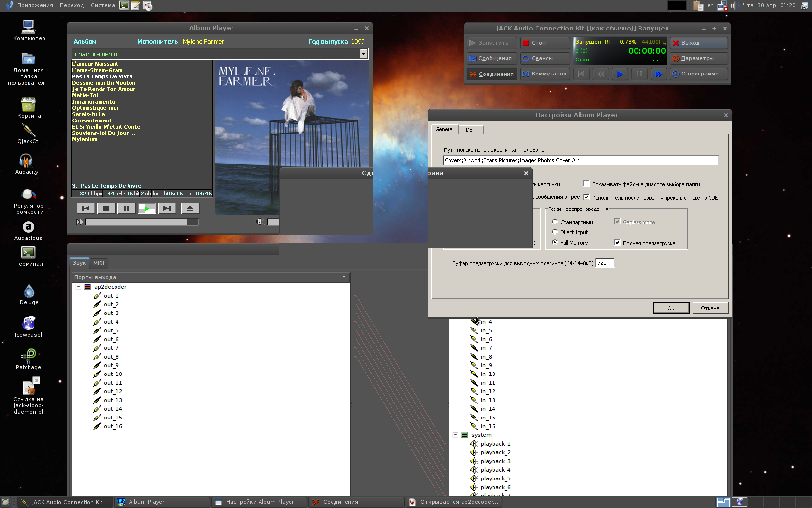812x508 pixels.
Task: Select Full Memory playback mode
Action: pyautogui.click(x=555, y=242)
